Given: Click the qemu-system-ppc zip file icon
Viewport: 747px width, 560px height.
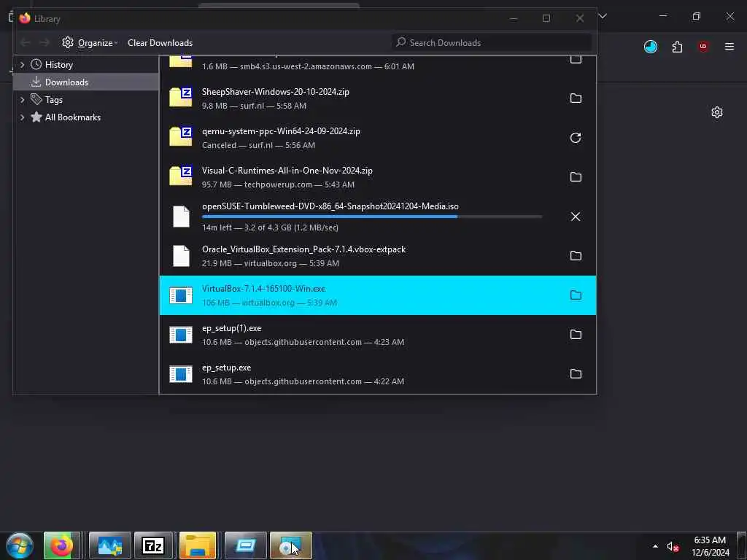Looking at the screenshot, I should [181, 137].
